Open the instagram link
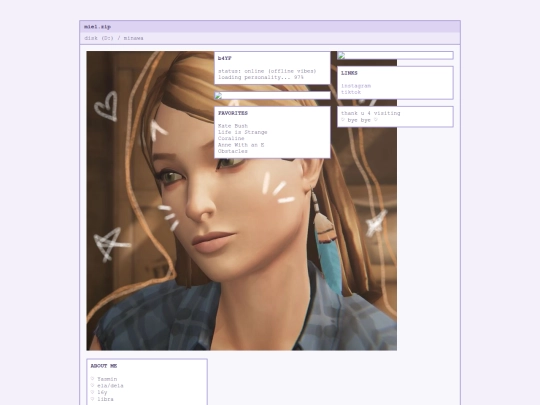This screenshot has width=540, height=405. pyautogui.click(x=356, y=86)
